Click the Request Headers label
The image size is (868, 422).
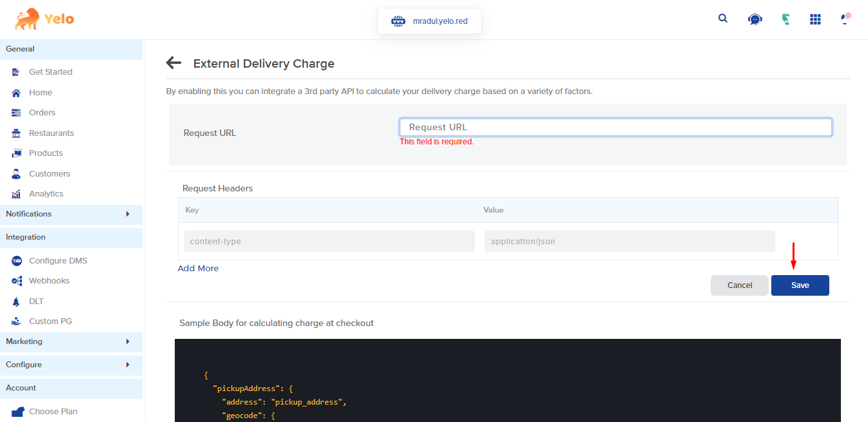pos(218,189)
